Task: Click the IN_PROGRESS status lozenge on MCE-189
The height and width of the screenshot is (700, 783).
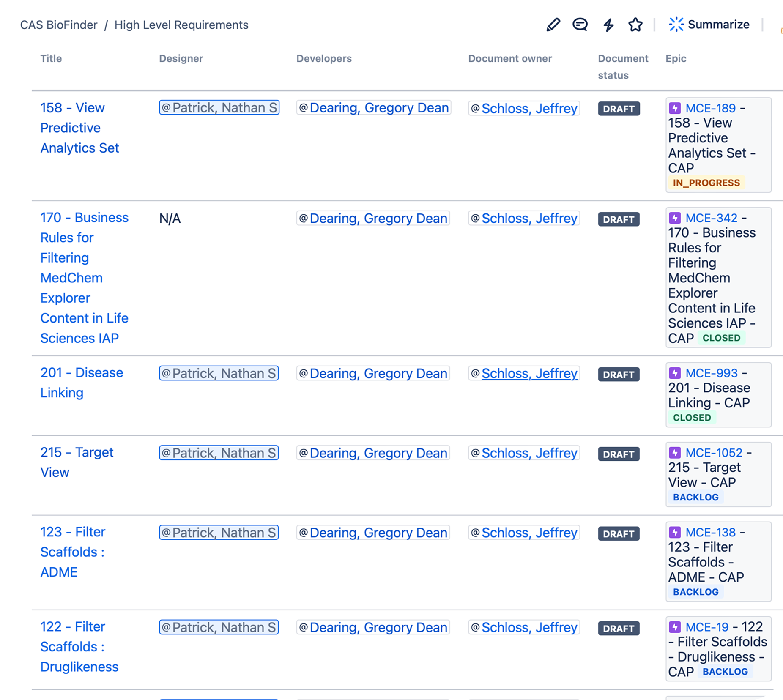Action: pyautogui.click(x=706, y=183)
